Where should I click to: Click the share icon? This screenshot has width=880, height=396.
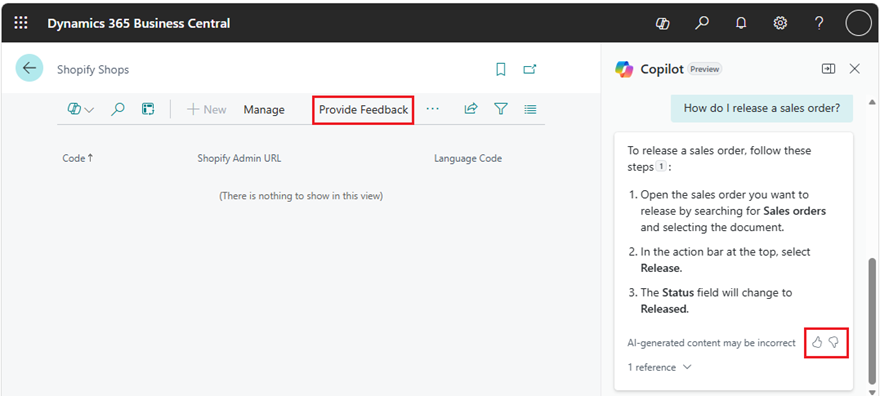[470, 109]
